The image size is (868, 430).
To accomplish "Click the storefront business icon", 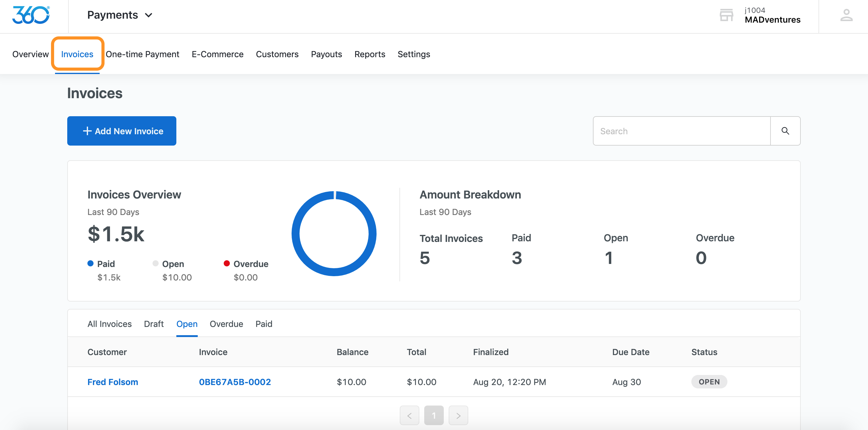I will (726, 15).
